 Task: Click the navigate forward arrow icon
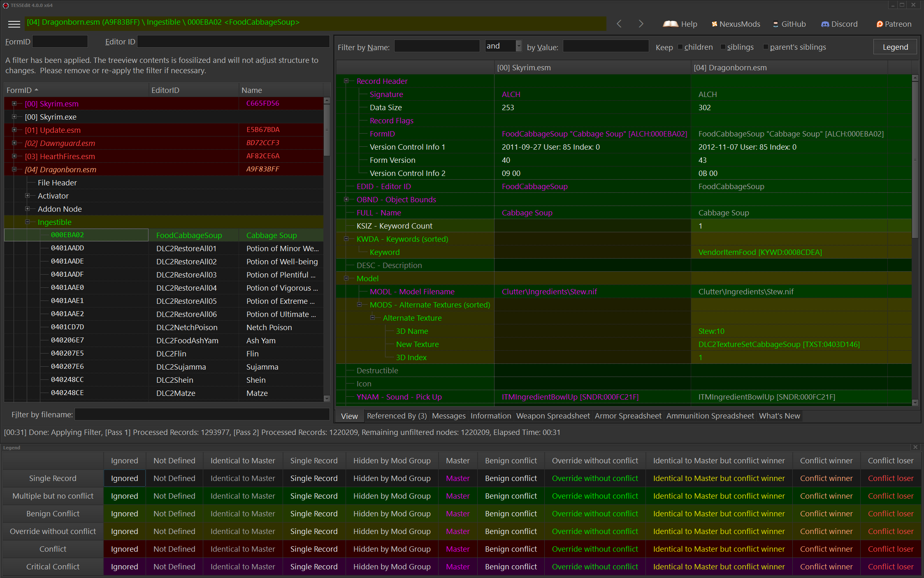[640, 25]
